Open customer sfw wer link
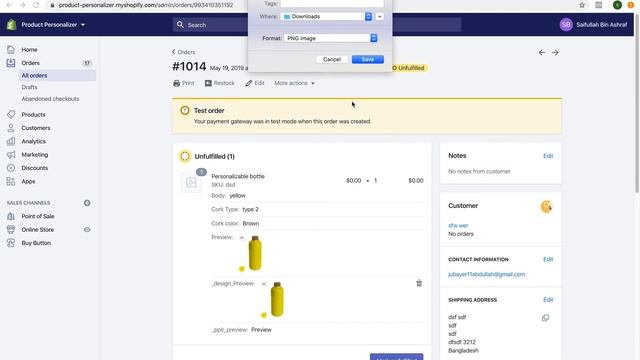This screenshot has height=360, width=640. pos(458,225)
